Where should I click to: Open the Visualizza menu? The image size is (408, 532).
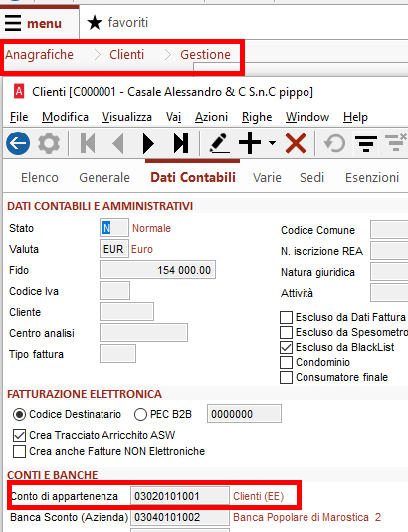127,117
